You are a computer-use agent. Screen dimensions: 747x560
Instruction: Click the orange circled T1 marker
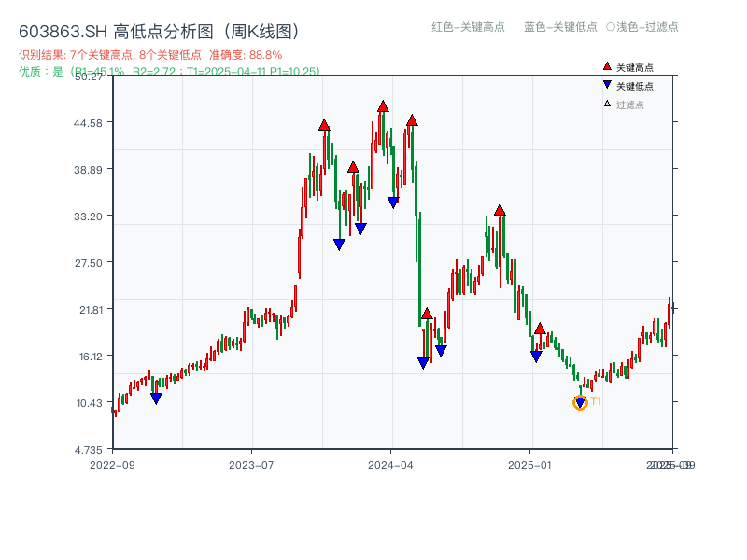580,402
